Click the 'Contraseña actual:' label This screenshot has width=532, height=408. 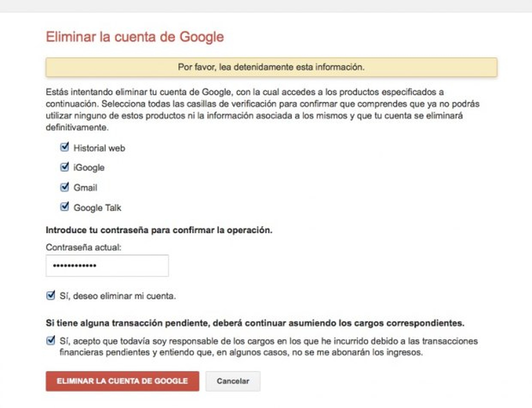[x=83, y=247]
